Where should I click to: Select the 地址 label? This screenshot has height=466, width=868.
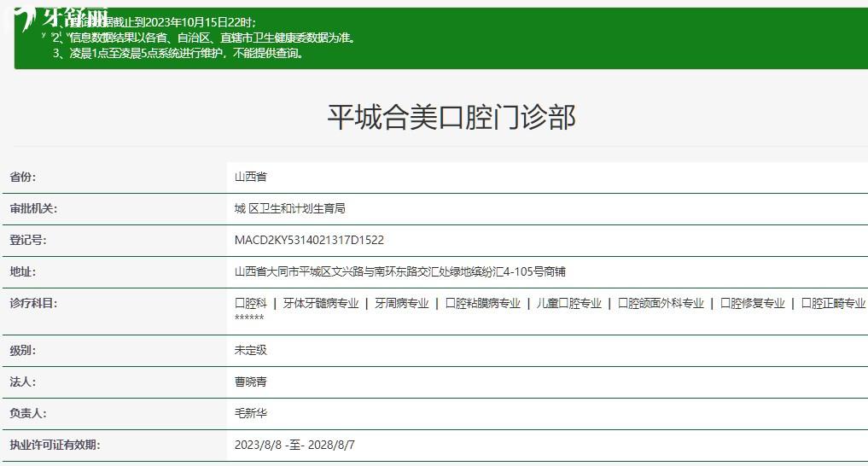(23, 271)
